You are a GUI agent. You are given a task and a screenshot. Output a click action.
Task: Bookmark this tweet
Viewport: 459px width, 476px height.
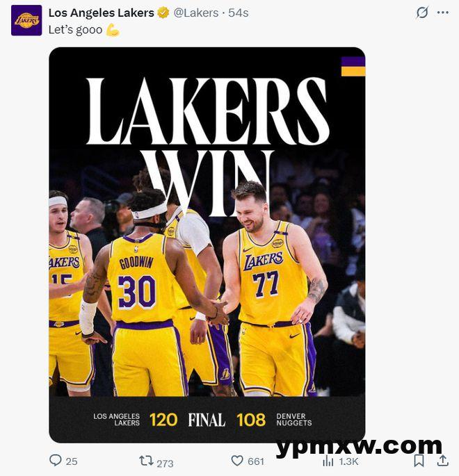[x=419, y=461]
